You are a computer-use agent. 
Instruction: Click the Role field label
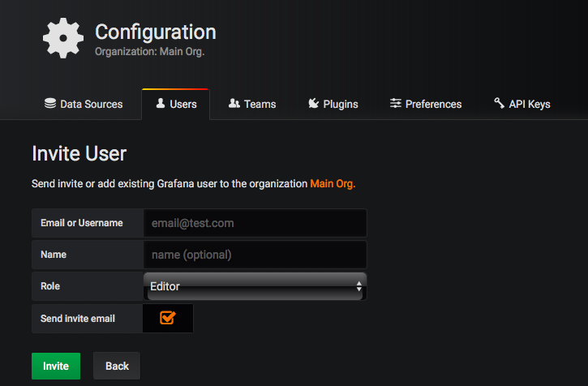tap(50, 286)
